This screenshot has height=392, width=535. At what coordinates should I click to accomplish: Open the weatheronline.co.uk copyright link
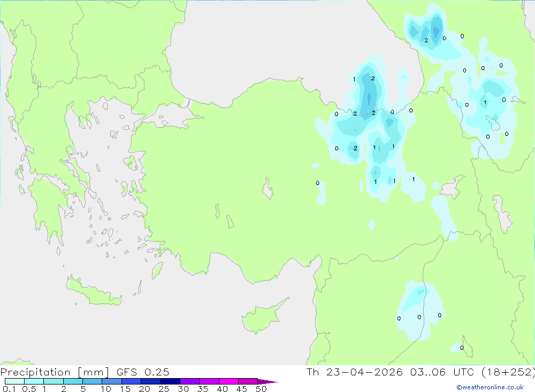coord(490,387)
